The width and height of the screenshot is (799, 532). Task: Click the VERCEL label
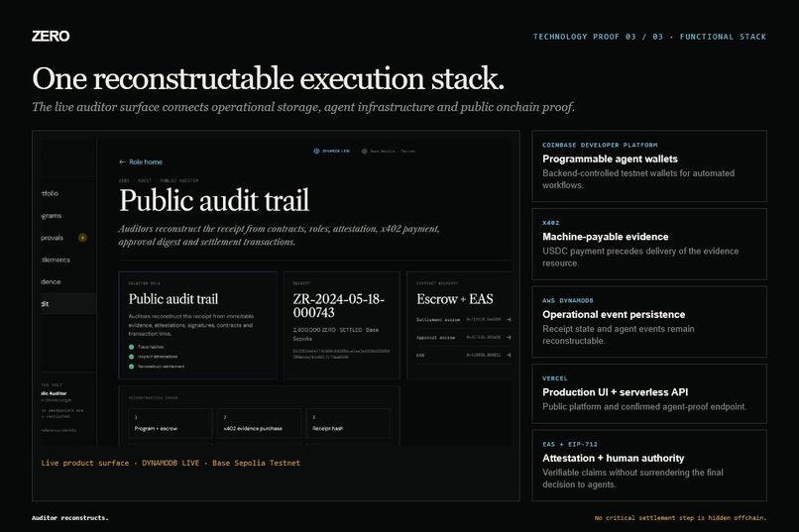555,378
